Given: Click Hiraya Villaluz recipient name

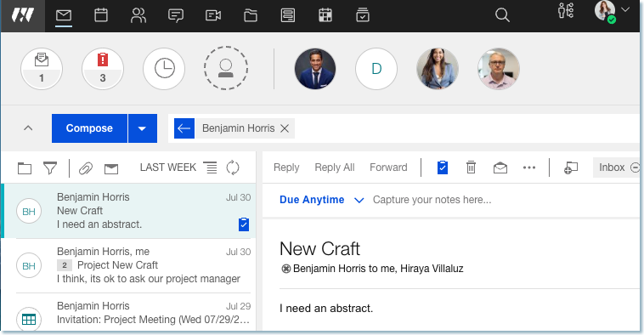Looking at the screenshot, I should (432, 269).
